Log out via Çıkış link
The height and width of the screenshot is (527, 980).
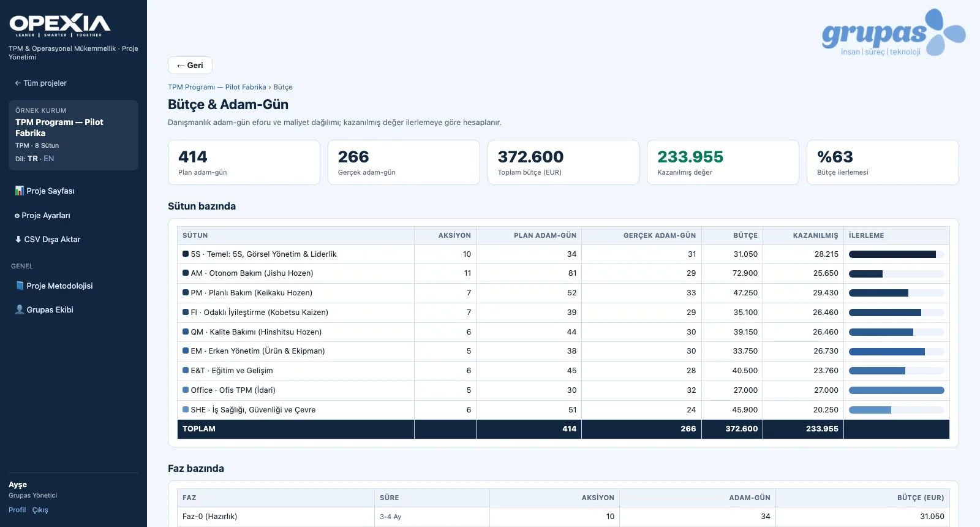point(40,510)
